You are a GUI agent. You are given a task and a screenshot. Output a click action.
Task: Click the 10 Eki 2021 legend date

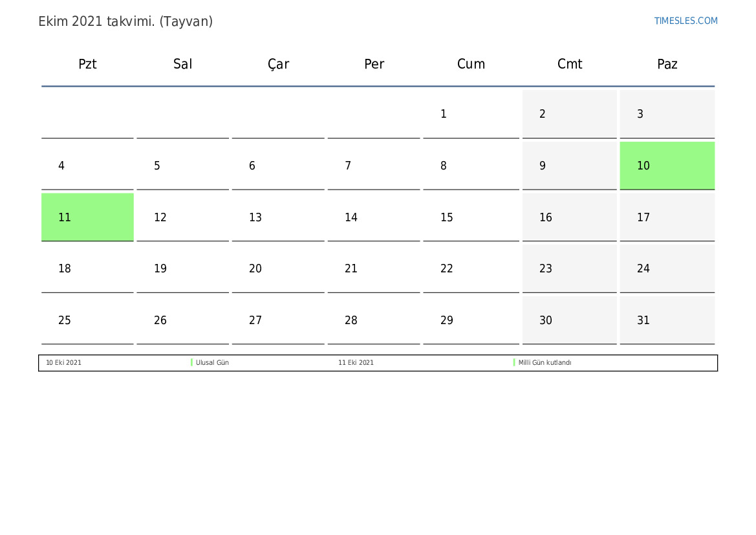(x=63, y=363)
